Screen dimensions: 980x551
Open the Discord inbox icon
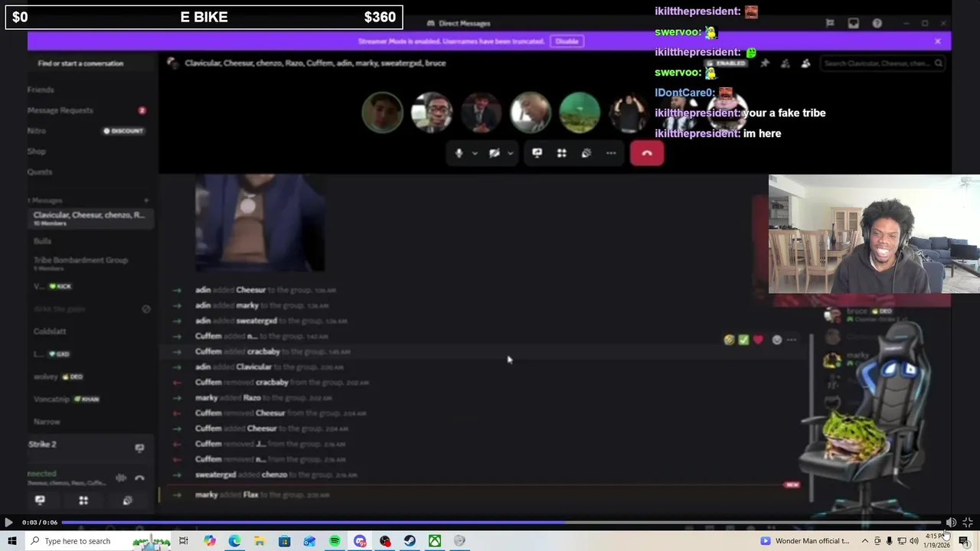tap(854, 24)
